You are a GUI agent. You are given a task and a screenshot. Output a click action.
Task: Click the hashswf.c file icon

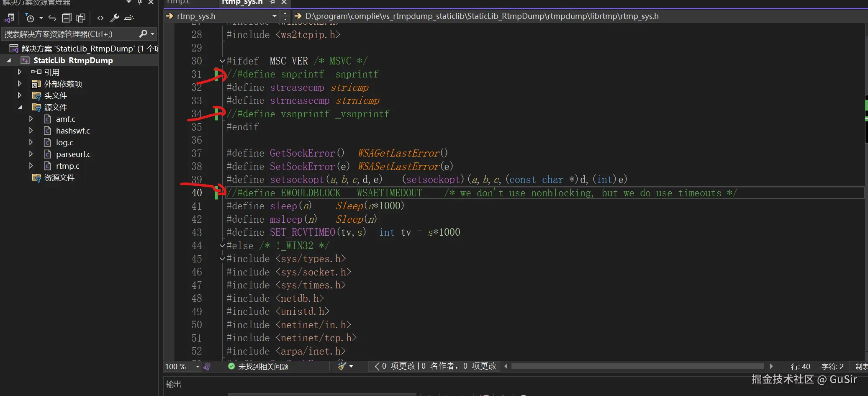(x=48, y=131)
